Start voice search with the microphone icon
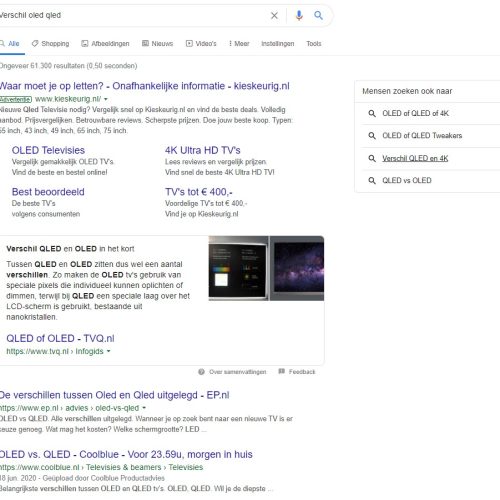The height and width of the screenshot is (500, 500). pos(299,15)
